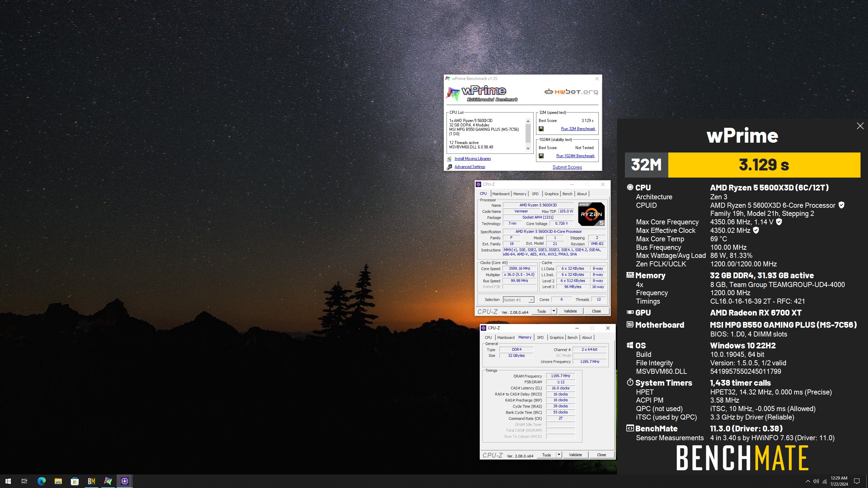Open Mainboard tab in upper CPU-Z window
This screenshot has width=868, height=488.
(x=501, y=194)
